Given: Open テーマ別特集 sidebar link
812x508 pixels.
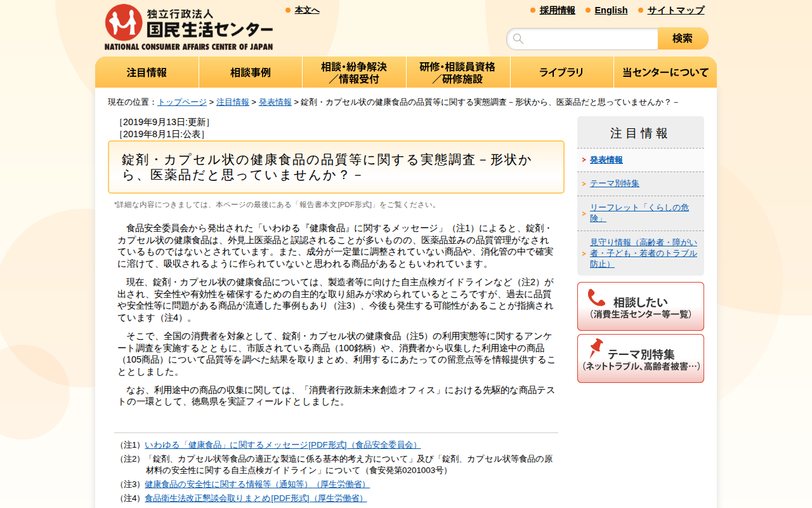Looking at the screenshot, I should pos(615,184).
